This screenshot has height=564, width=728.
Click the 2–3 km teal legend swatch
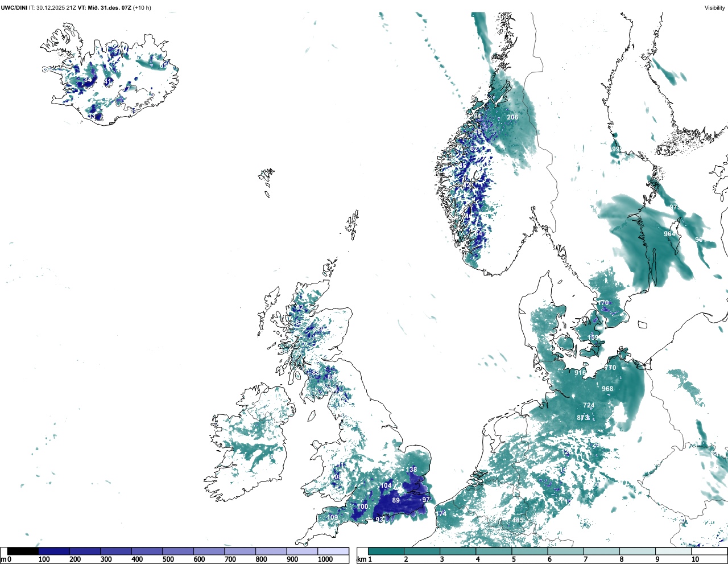(422, 551)
